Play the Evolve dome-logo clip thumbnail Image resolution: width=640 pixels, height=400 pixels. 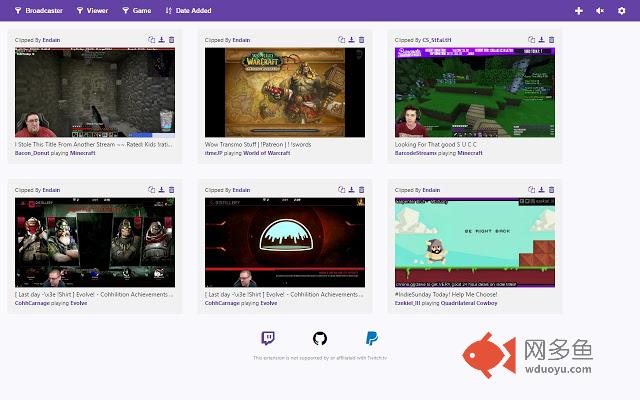click(x=285, y=242)
